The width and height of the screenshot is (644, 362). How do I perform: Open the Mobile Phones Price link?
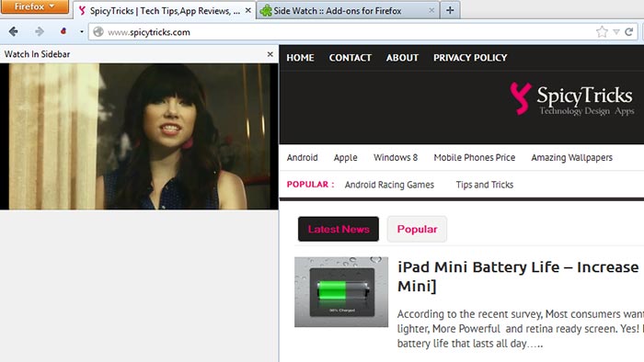pos(475,157)
